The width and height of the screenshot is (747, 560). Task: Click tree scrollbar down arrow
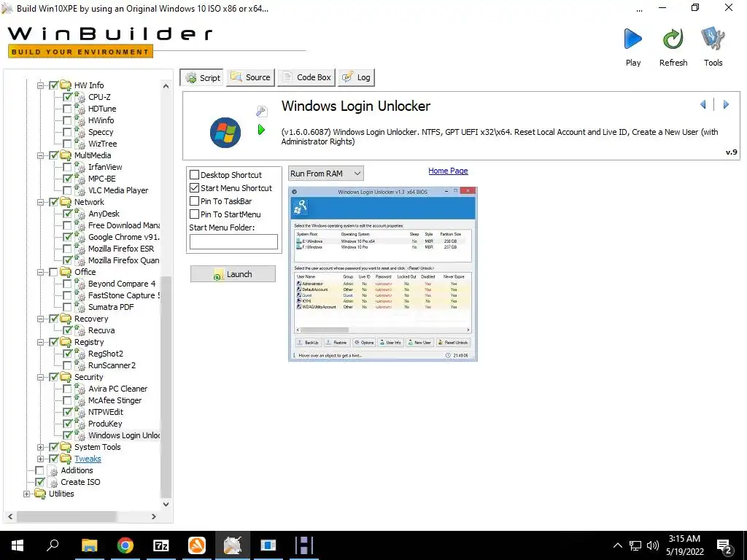point(166,505)
